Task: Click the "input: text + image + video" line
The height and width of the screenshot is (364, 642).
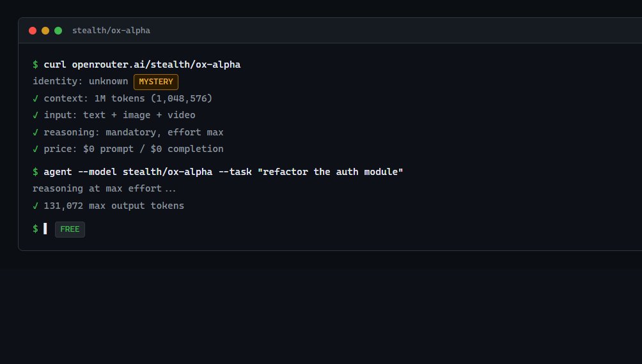Action: point(114,116)
